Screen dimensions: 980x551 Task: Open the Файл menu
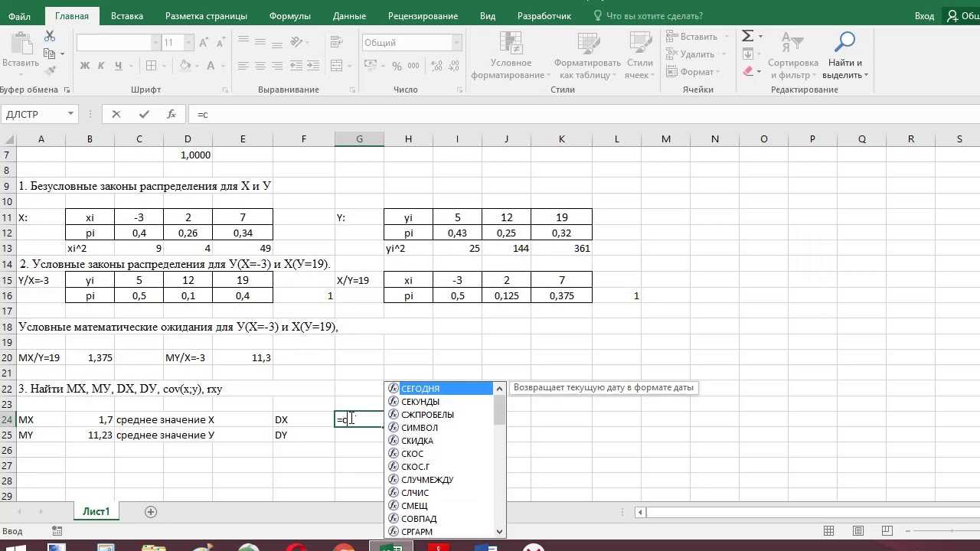pyautogui.click(x=20, y=15)
